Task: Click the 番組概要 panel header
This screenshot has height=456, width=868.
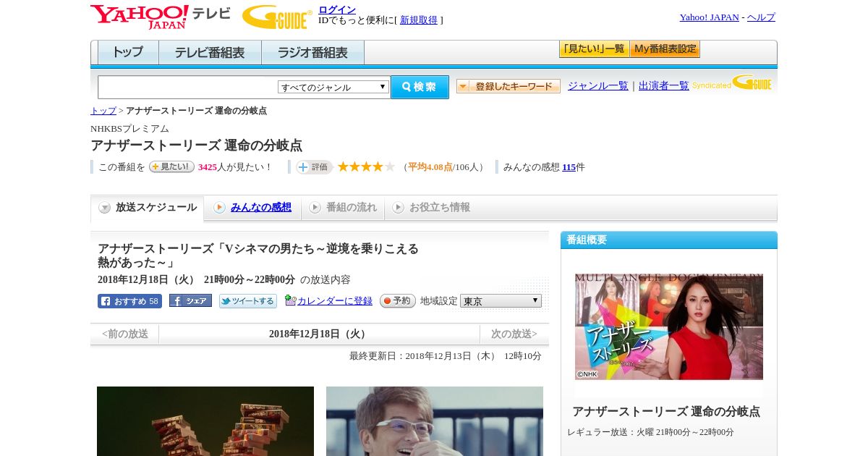Action: (669, 240)
